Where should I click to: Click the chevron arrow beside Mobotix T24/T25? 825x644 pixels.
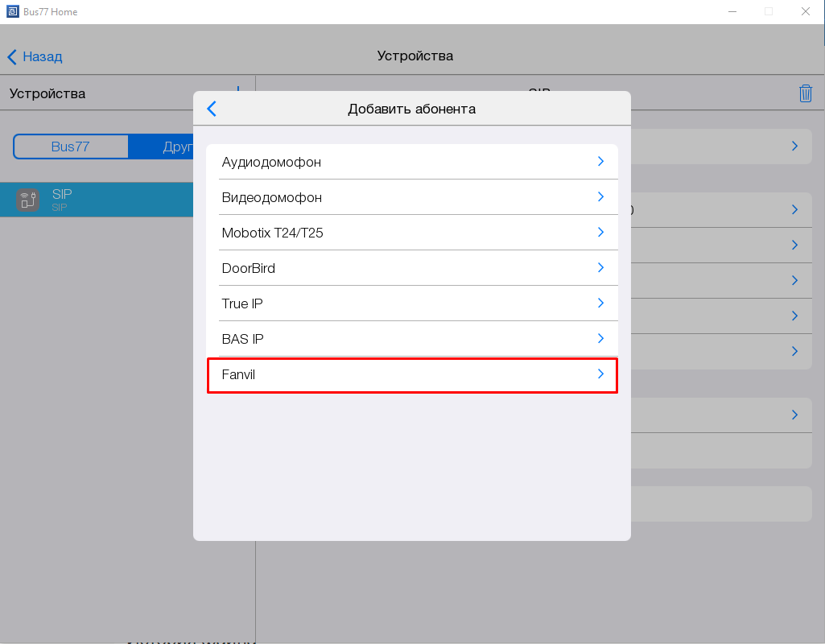[x=600, y=232]
